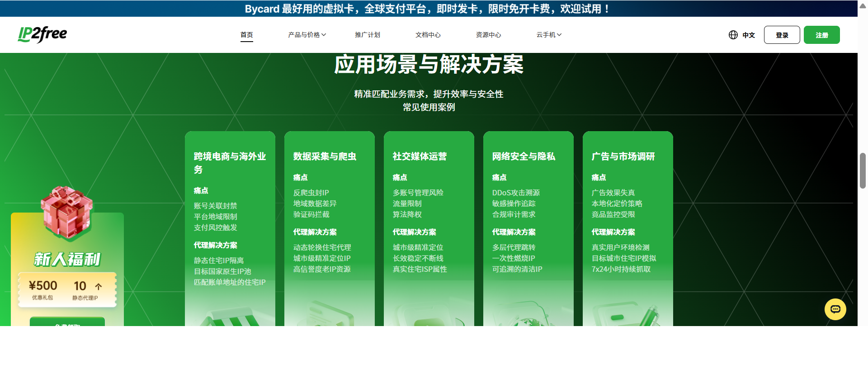
Task: Open the yellow chat support bubble
Action: pyautogui.click(x=835, y=309)
